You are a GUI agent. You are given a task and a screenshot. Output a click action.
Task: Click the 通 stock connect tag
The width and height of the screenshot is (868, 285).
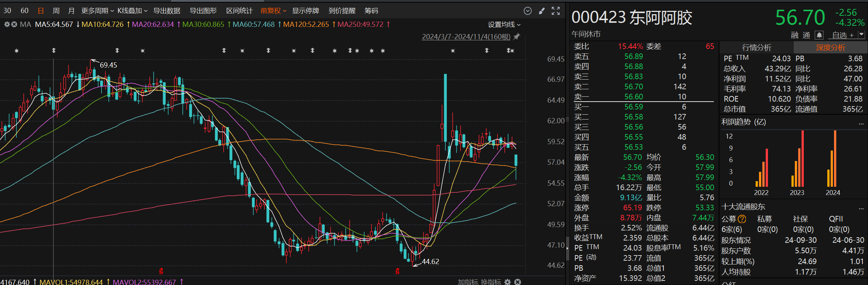point(806,35)
